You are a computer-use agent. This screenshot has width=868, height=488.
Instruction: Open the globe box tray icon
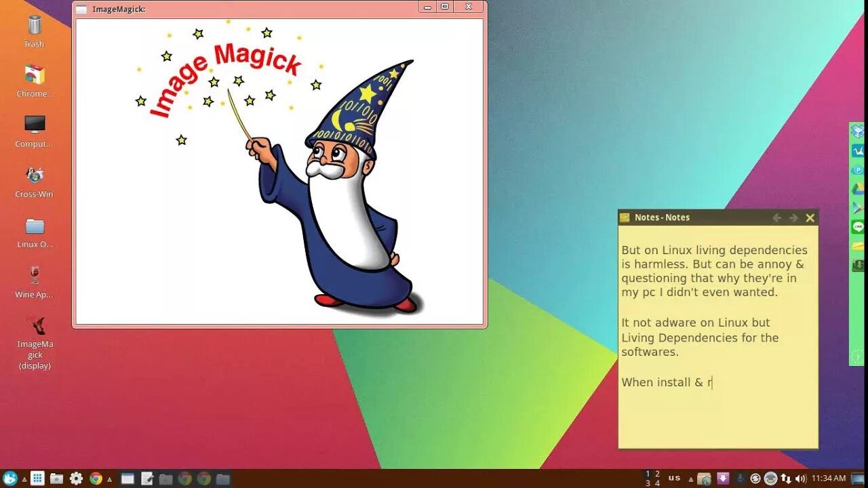click(x=705, y=479)
